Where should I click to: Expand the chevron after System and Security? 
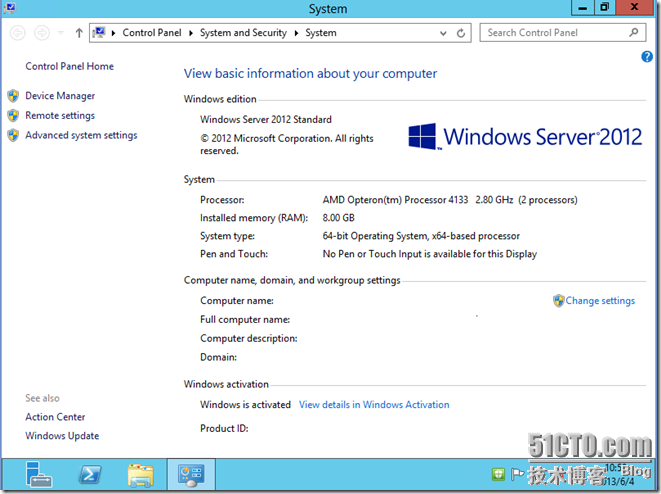point(296,33)
